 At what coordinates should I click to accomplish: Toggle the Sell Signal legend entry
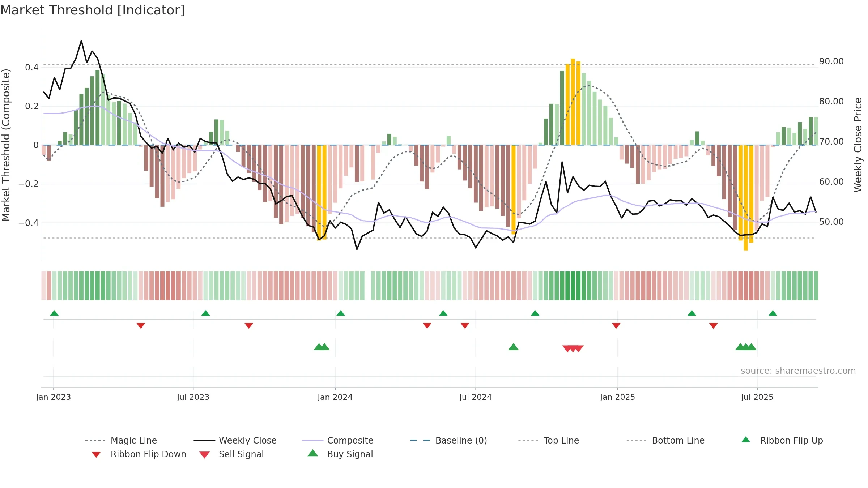click(x=231, y=454)
